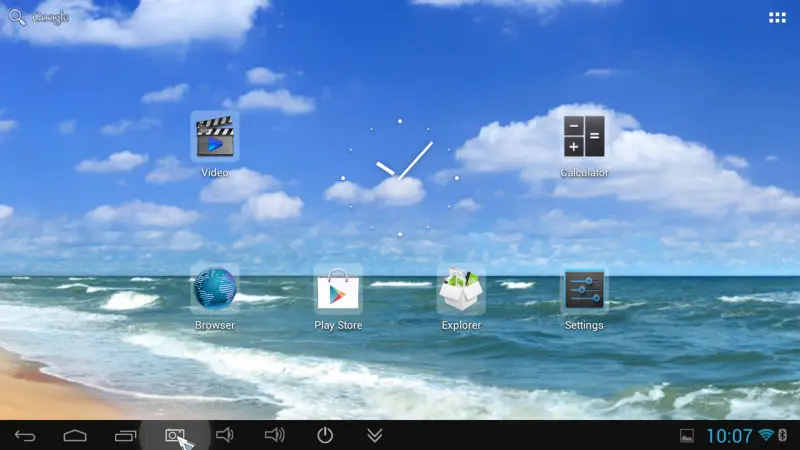Image resolution: width=800 pixels, height=450 pixels.
Task: Open the Play Store
Action: click(x=338, y=290)
